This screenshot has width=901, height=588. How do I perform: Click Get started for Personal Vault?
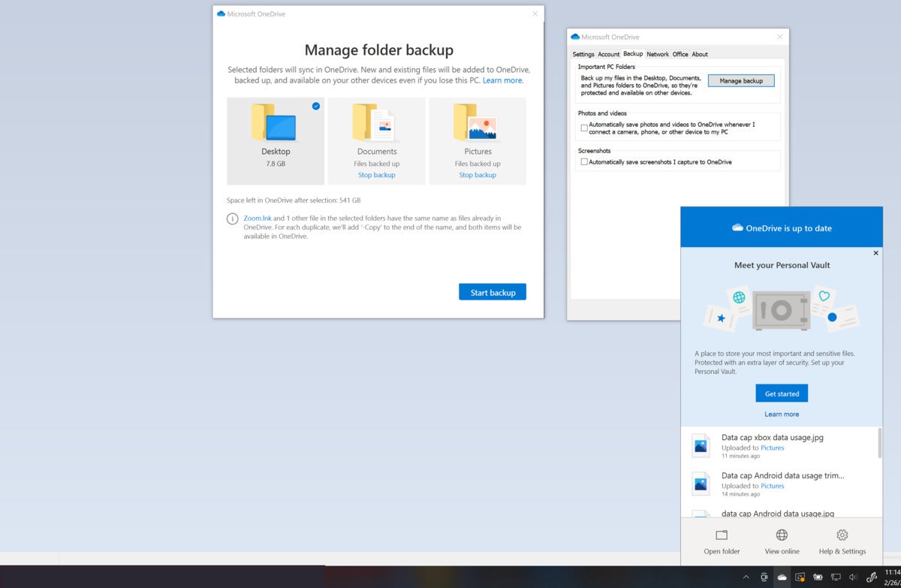pos(782,394)
